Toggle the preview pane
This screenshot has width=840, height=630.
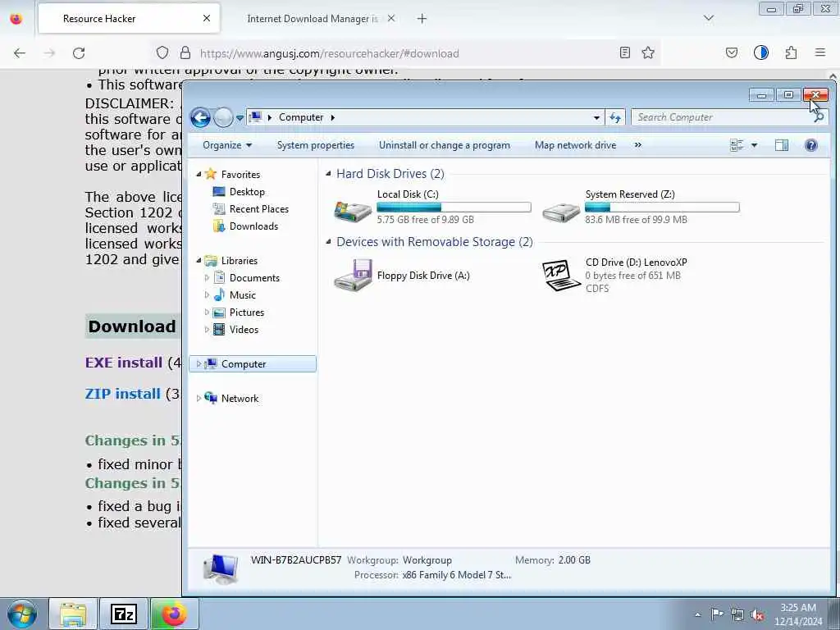click(x=782, y=145)
